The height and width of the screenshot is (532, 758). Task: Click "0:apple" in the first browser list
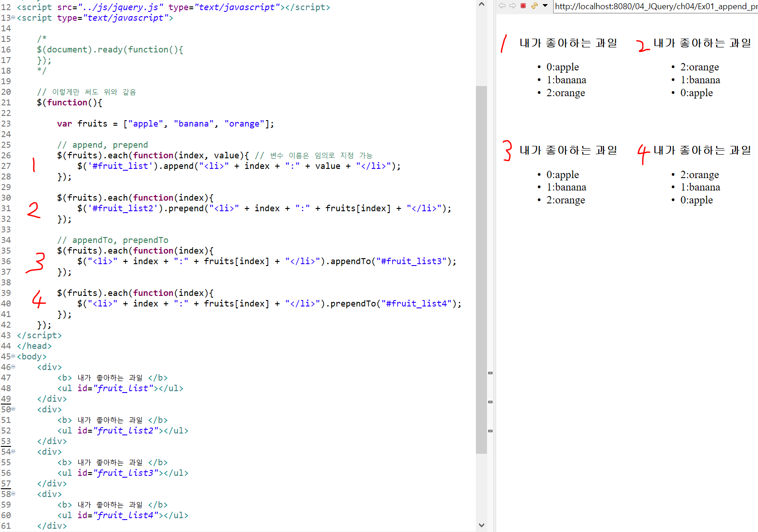pyautogui.click(x=562, y=67)
